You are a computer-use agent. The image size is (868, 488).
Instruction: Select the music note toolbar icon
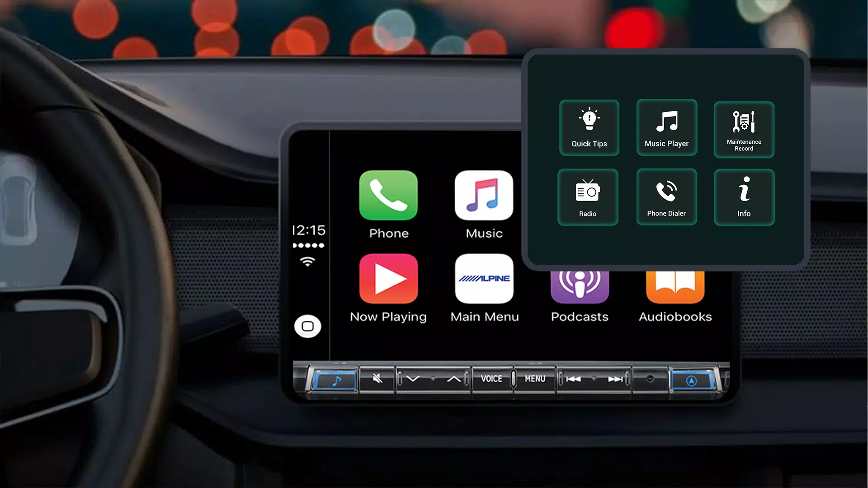tap(335, 379)
